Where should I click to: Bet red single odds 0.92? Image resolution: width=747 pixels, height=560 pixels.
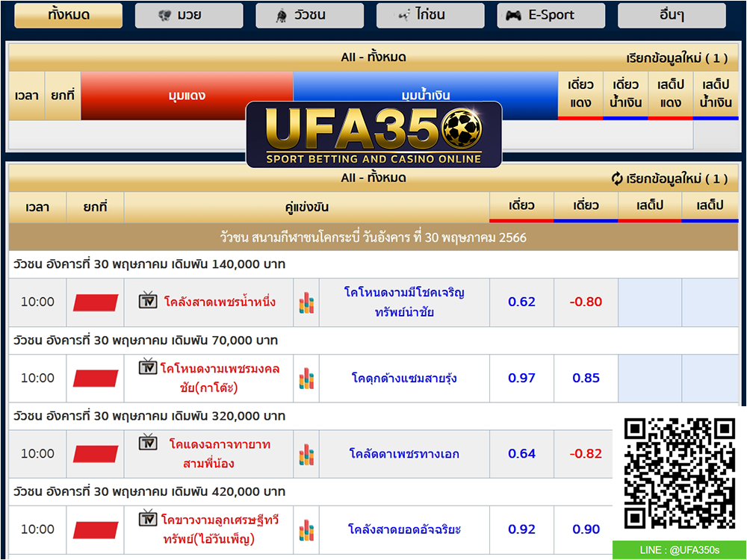tap(521, 529)
